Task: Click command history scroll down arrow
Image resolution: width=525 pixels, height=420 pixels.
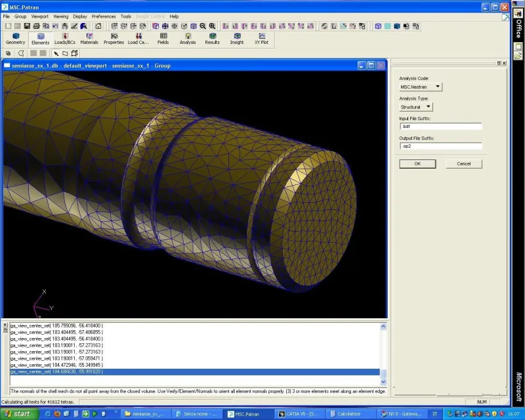Action: pos(383,381)
